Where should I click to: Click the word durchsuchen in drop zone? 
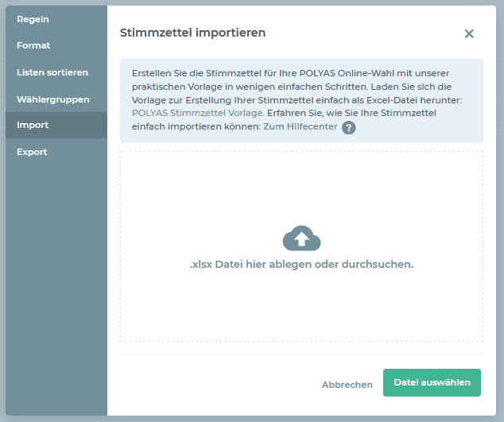(x=377, y=264)
